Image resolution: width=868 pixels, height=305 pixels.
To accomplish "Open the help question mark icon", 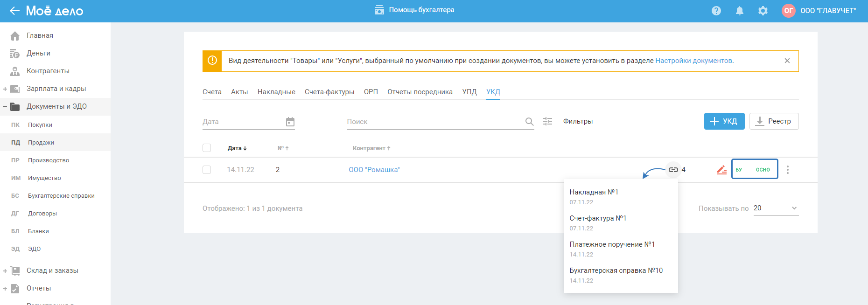I will point(716,11).
